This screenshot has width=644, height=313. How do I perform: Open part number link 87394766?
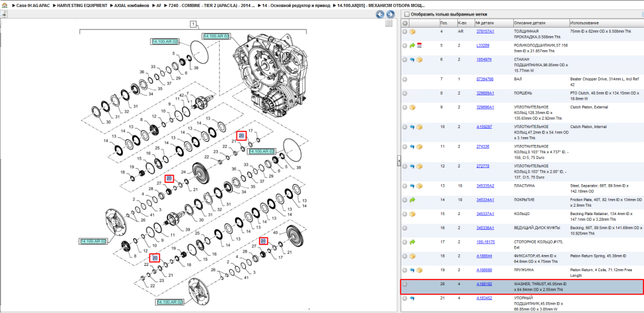pos(485,79)
